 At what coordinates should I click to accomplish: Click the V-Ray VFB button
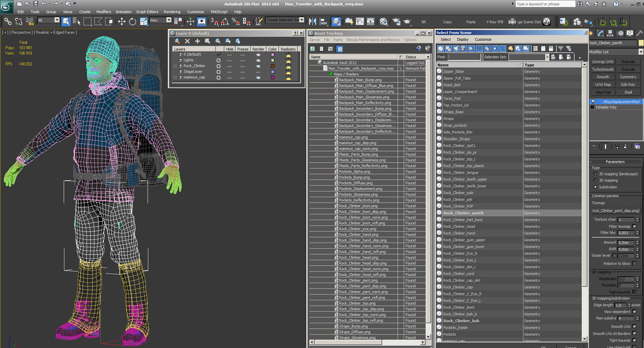[x=494, y=22]
